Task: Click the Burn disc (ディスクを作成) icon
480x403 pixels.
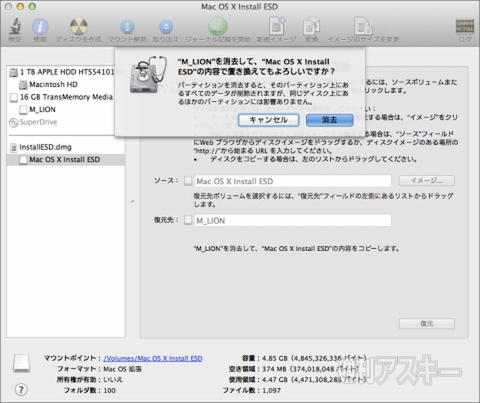Action: [79, 27]
